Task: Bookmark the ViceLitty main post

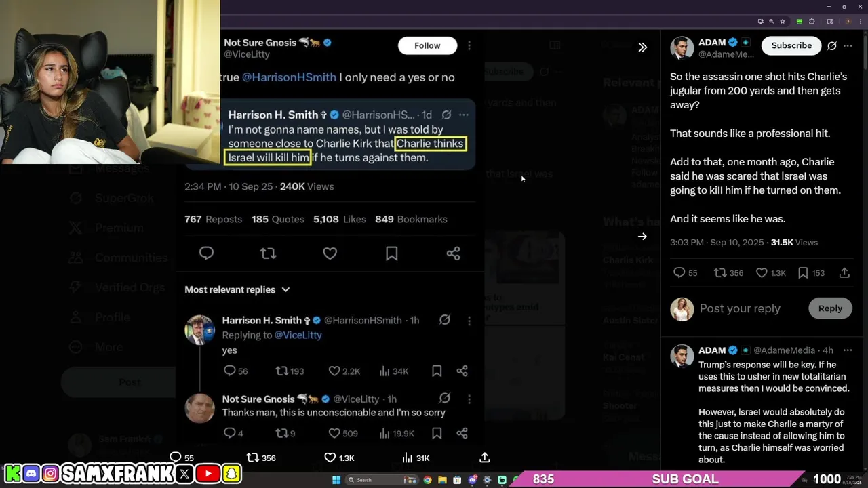Action: (391, 253)
